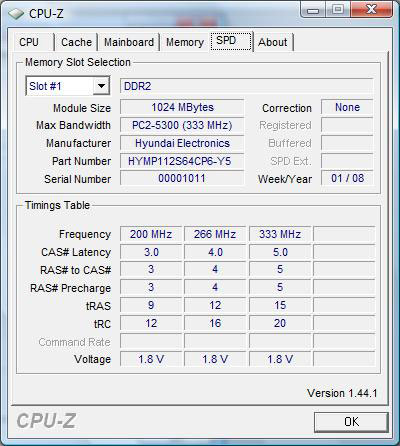Click the tRC value 16
Viewport: 400px width, 446px height.
[x=215, y=323]
